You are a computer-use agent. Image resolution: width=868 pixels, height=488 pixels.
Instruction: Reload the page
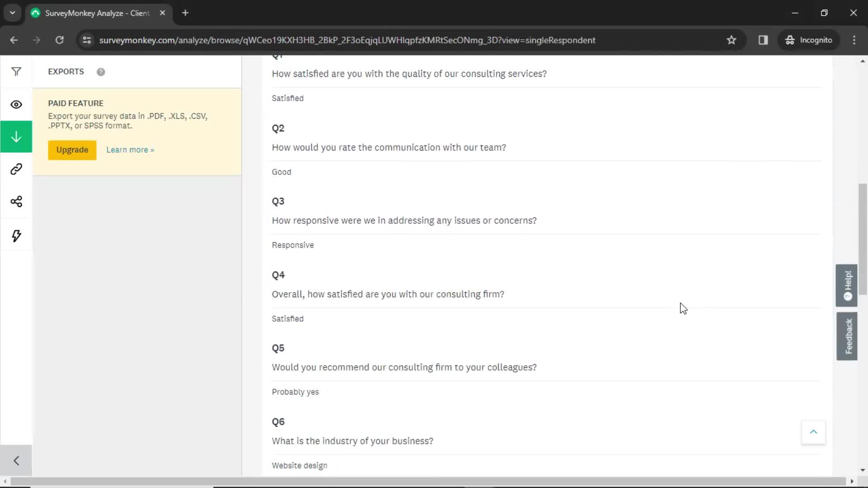(x=59, y=40)
